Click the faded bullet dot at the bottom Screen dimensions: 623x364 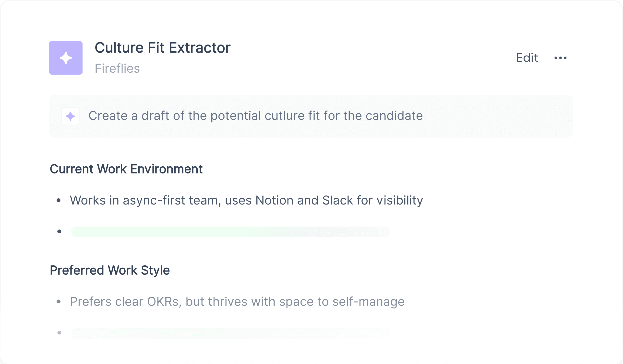(59, 333)
